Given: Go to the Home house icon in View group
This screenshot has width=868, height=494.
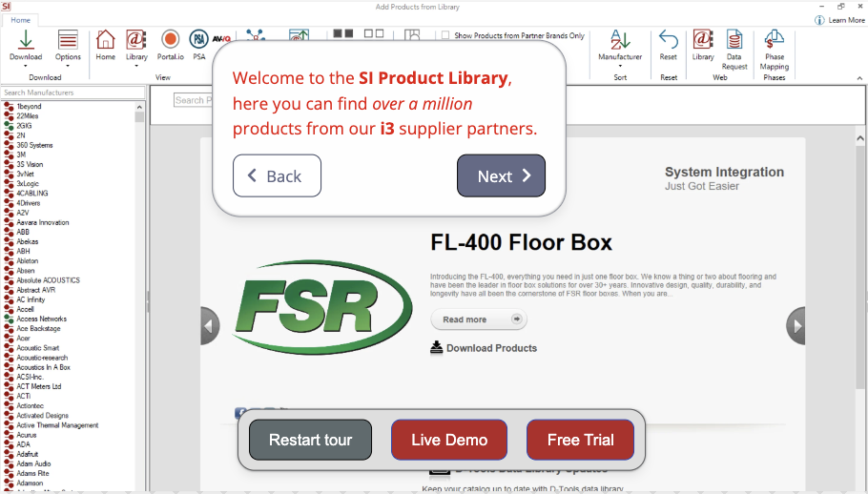Looking at the screenshot, I should click(x=105, y=39).
